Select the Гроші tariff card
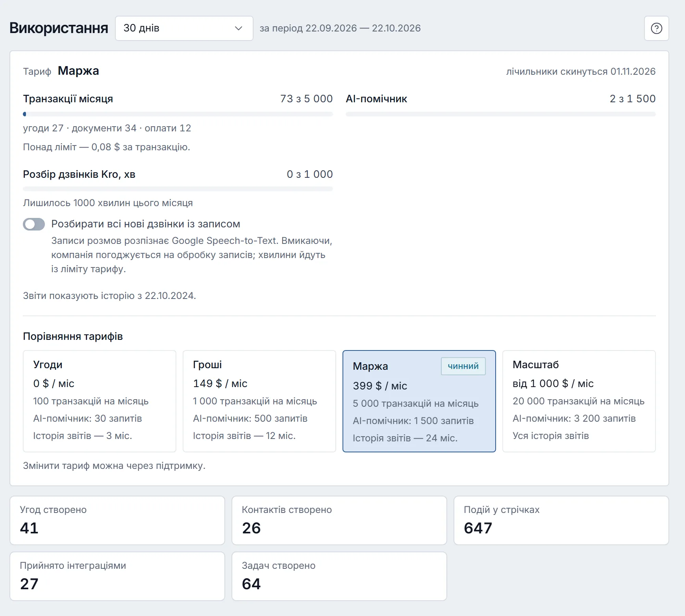The image size is (685, 616). tap(259, 401)
